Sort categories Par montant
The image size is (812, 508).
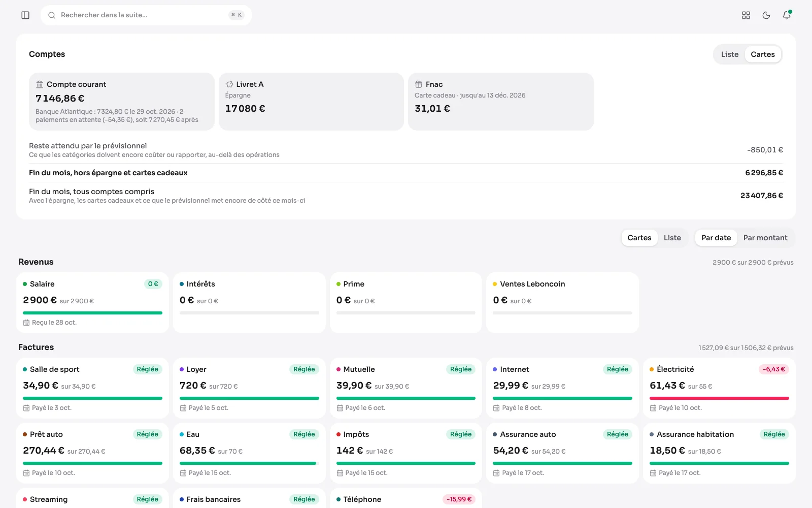(x=765, y=238)
